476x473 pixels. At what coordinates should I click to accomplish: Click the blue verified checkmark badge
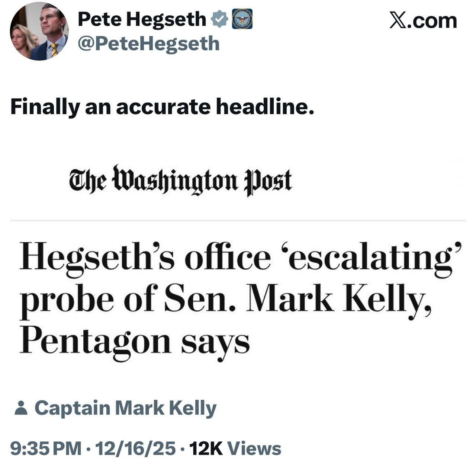219,19
